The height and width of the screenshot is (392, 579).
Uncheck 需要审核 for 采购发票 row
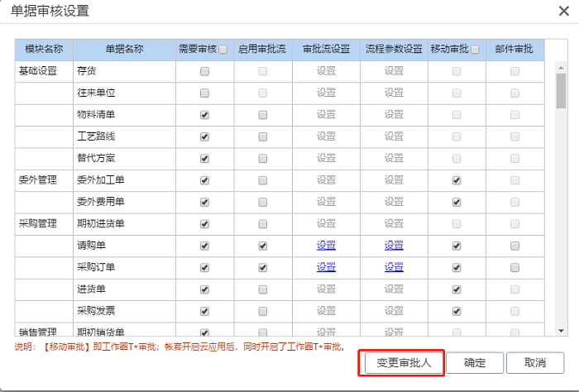point(204,311)
